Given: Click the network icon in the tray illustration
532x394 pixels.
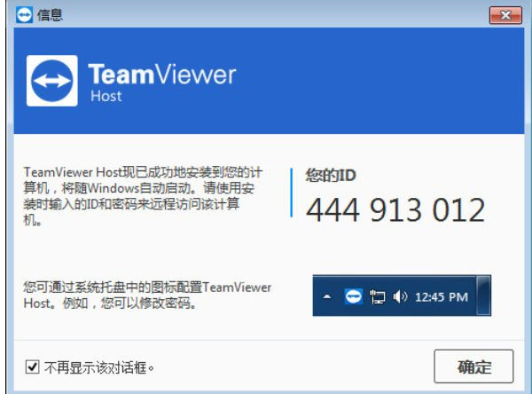Looking at the screenshot, I should [377, 297].
